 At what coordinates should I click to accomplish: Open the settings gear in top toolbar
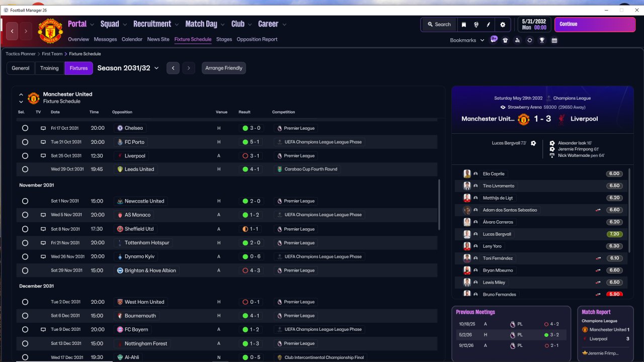pyautogui.click(x=503, y=24)
